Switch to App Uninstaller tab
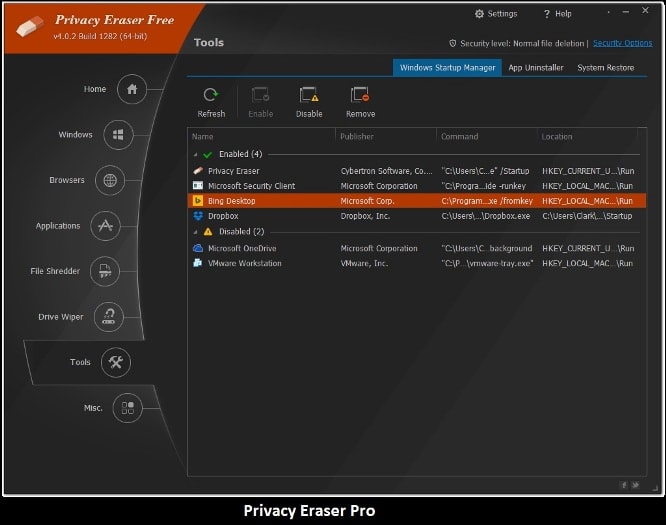 coord(536,68)
